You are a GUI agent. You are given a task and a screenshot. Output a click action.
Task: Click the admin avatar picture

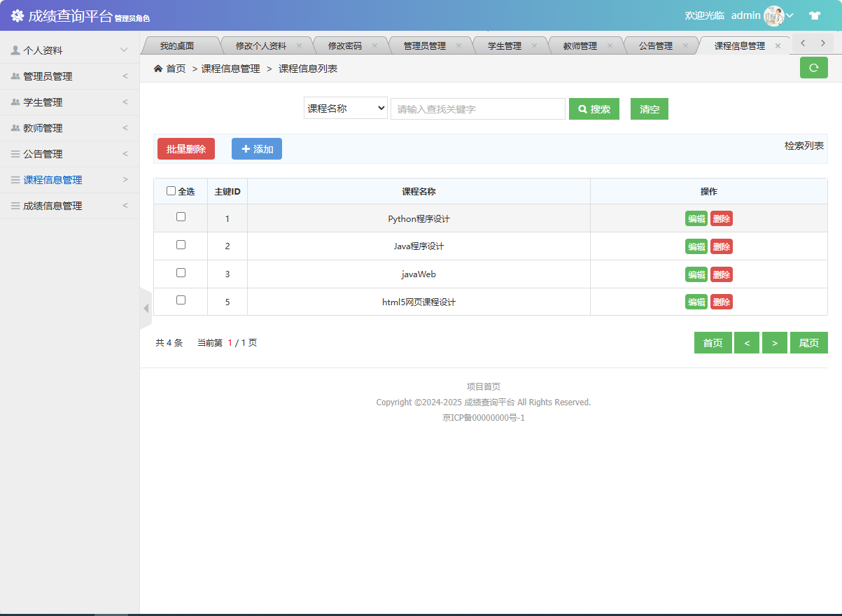coord(774,15)
